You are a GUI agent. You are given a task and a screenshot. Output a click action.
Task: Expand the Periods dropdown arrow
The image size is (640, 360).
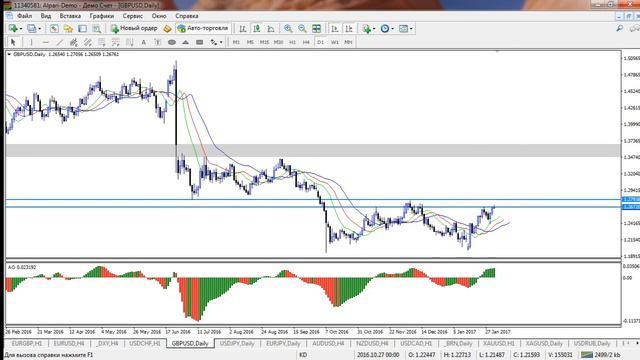tap(392, 29)
